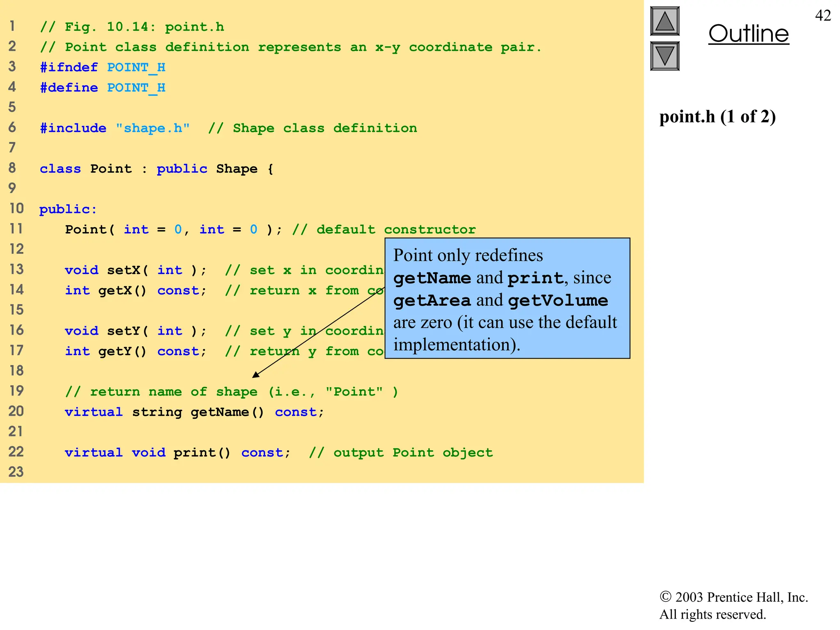This screenshot has width=840, height=630.
Task: Click the down arrow navigation button
Action: click(x=664, y=56)
